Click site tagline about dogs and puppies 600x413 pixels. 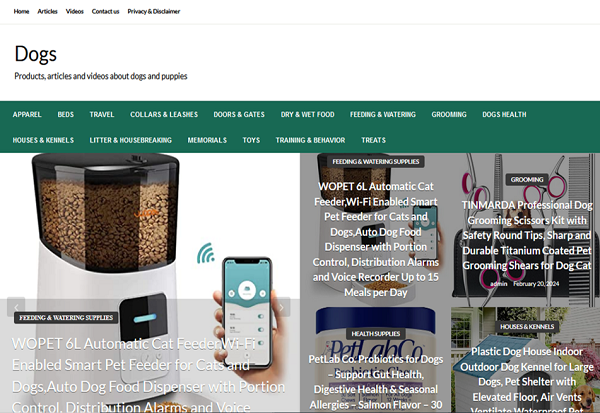pos(101,76)
